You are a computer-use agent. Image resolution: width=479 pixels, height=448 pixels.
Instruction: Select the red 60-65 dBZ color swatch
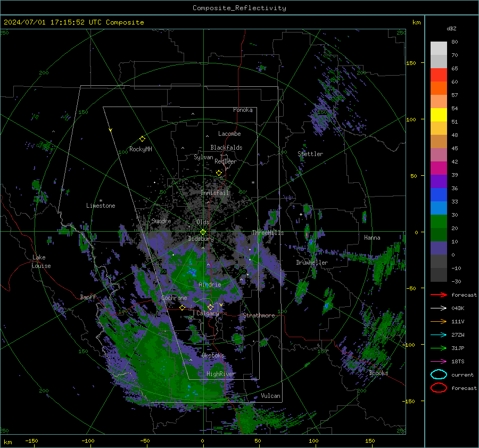click(x=439, y=75)
